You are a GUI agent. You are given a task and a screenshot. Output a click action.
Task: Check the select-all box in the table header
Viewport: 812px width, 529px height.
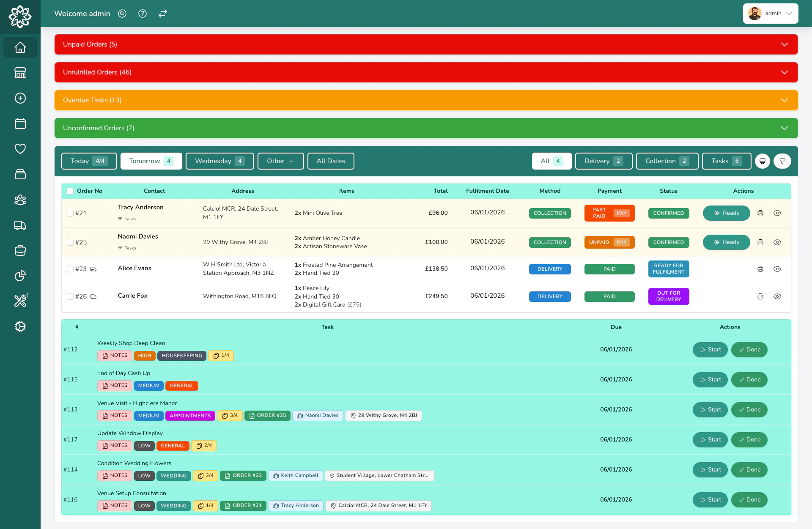[x=70, y=191]
